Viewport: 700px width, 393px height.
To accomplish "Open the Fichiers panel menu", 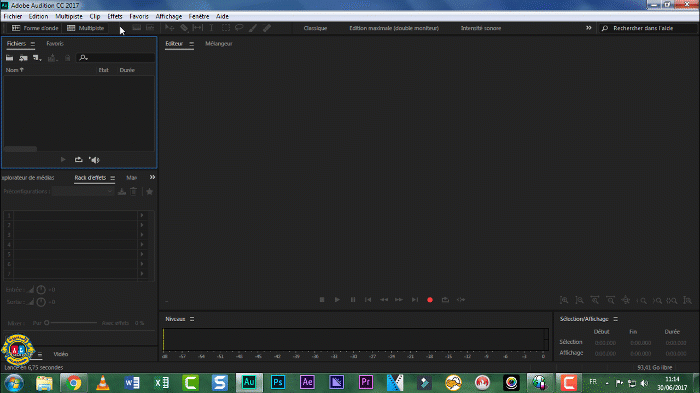I will pos(33,44).
